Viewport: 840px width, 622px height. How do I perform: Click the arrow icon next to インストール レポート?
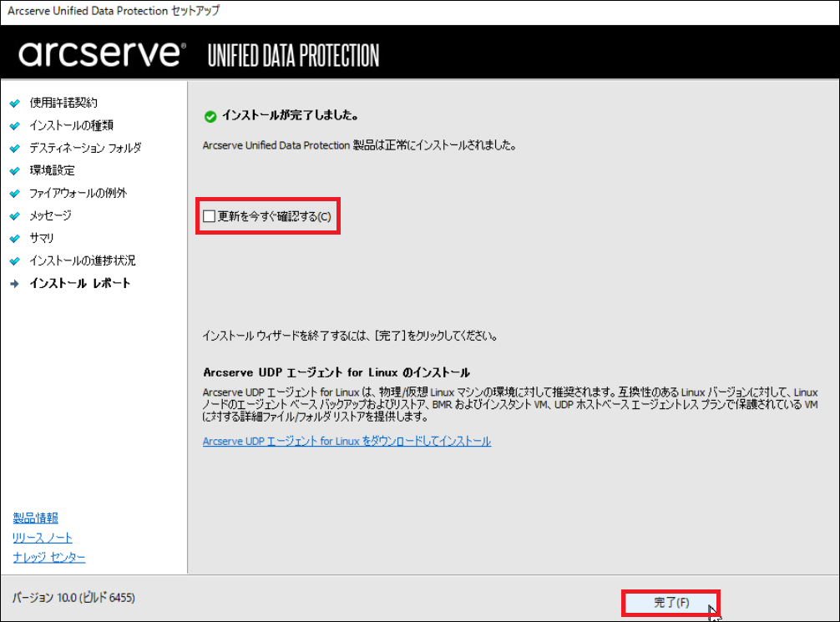15,283
